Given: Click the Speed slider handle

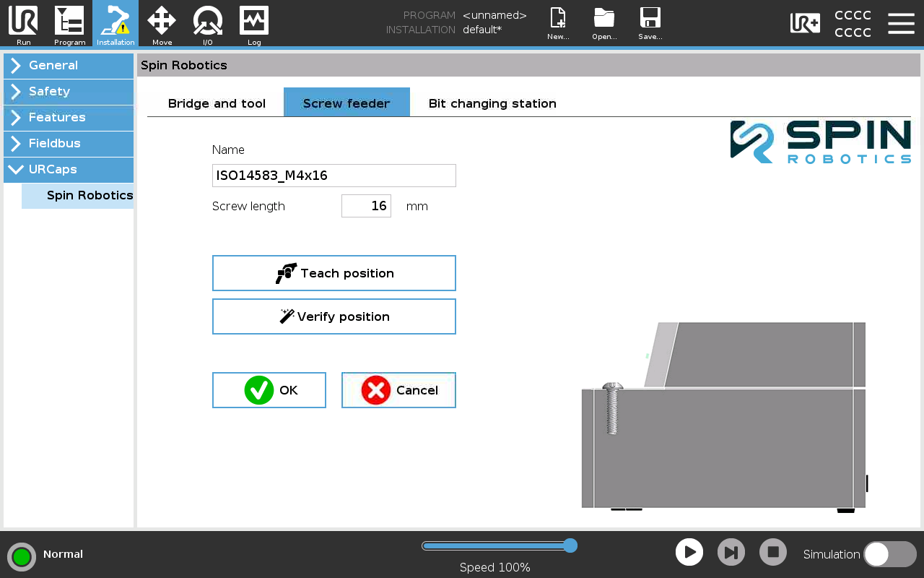Looking at the screenshot, I should [x=570, y=545].
